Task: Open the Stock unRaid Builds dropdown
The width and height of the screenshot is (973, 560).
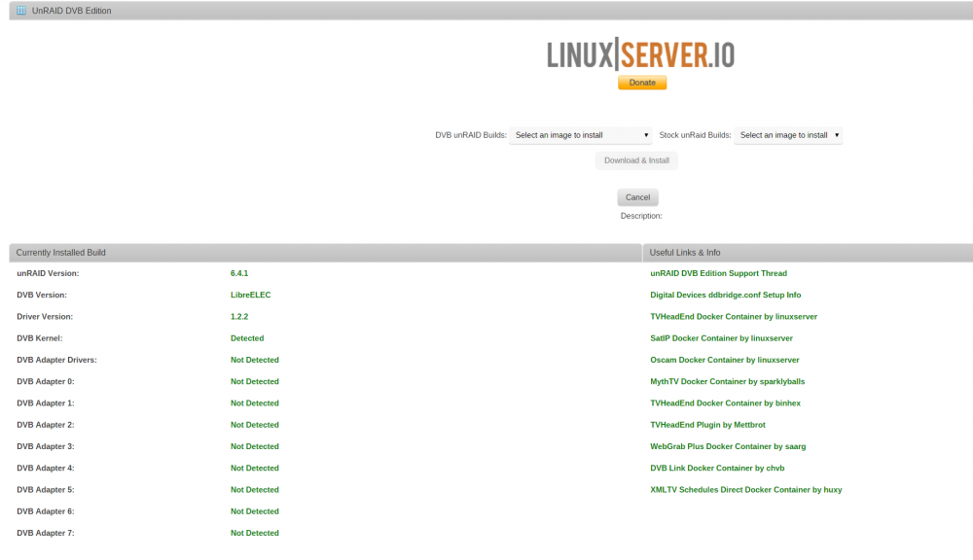Action: click(788, 135)
